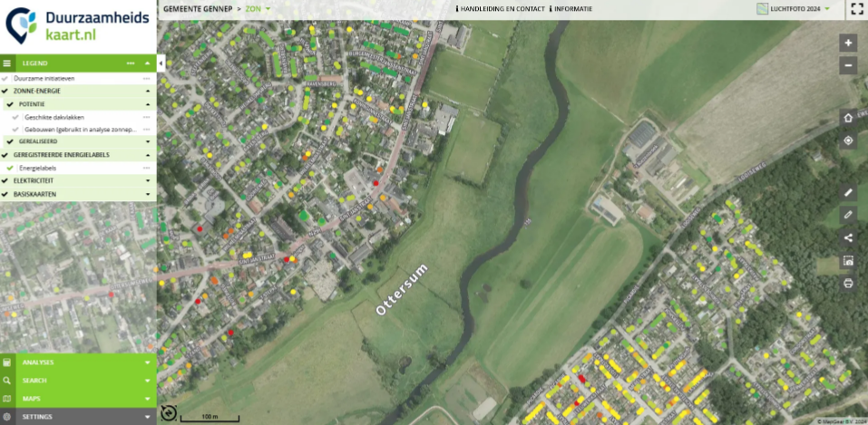Zoom in using the plus button

pos(848,43)
